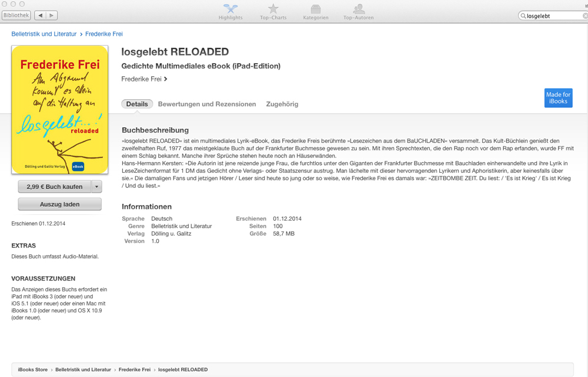Viewport: 588px width, 377px height.
Task: Click the Version value 1.0
Action: (x=155, y=241)
